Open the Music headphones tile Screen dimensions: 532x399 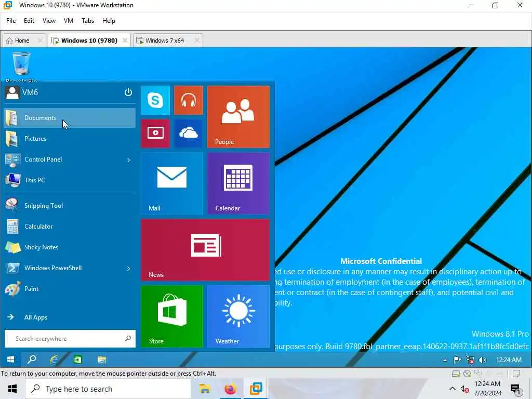coord(188,100)
